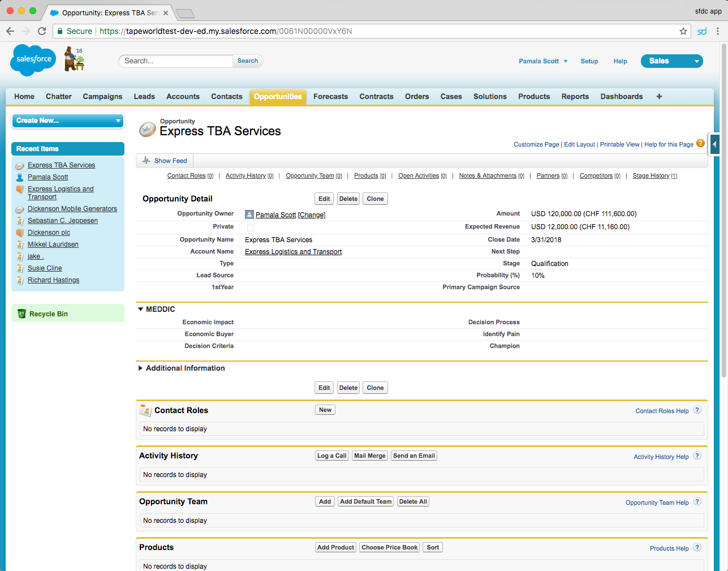Click the Delete All button
Screen dimensions: 728x571
pos(413,501)
